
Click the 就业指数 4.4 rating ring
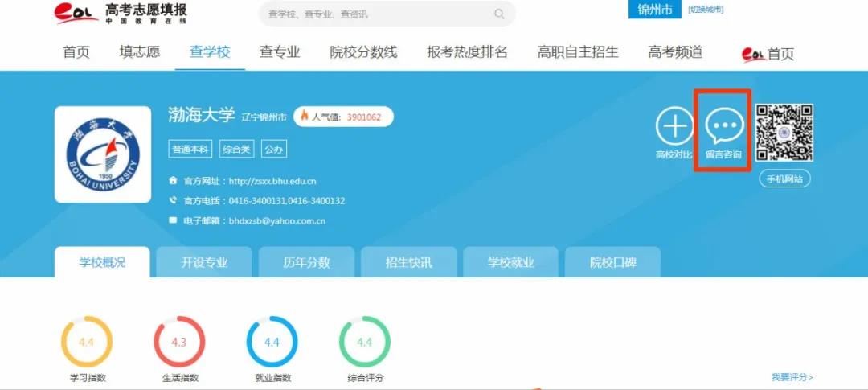coord(272,342)
